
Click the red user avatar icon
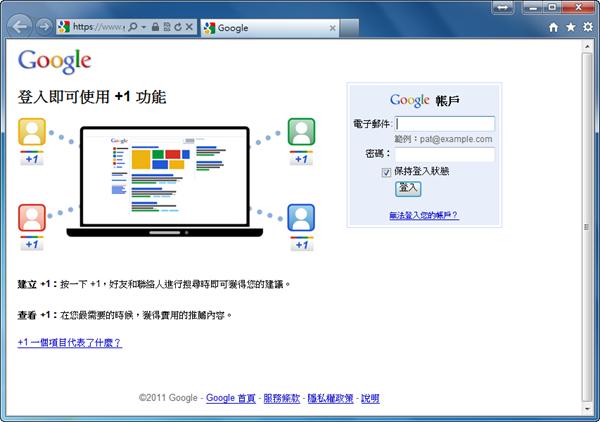click(x=32, y=218)
